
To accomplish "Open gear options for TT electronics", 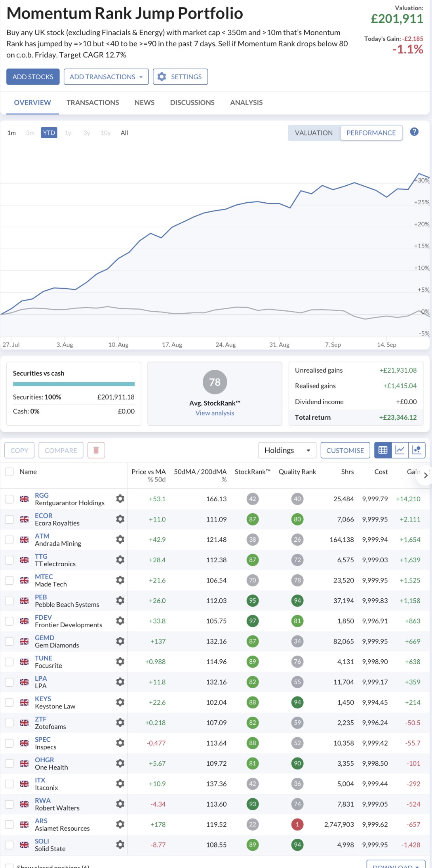I will 120,560.
